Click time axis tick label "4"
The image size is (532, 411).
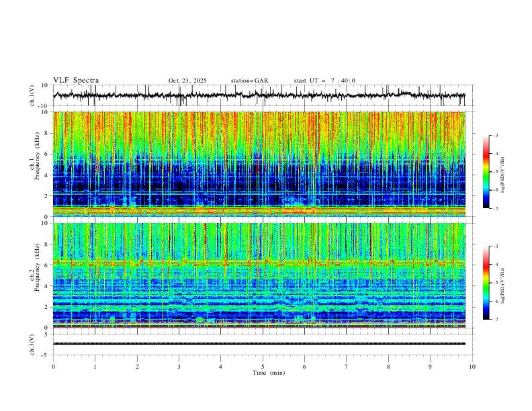(x=220, y=367)
